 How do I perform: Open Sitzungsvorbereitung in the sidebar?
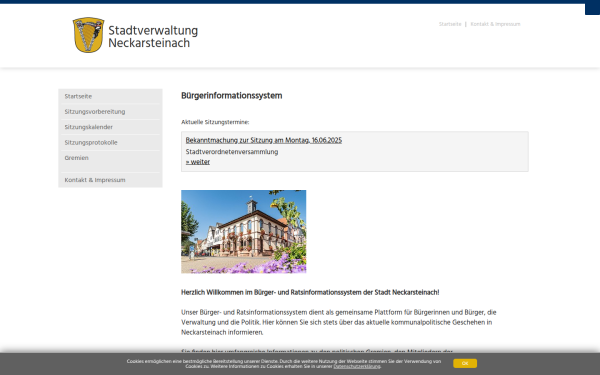[x=110, y=112]
